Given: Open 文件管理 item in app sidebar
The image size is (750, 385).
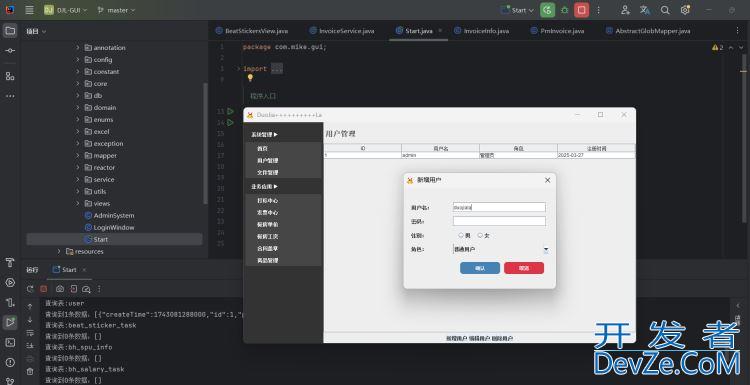Looking at the screenshot, I should tap(267, 173).
